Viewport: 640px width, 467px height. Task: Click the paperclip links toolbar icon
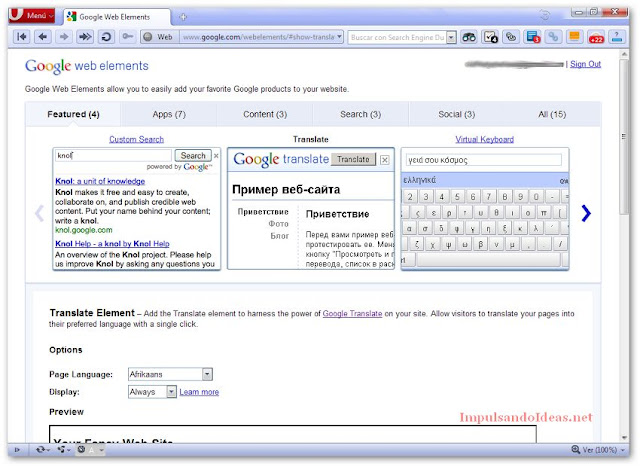coord(511,37)
